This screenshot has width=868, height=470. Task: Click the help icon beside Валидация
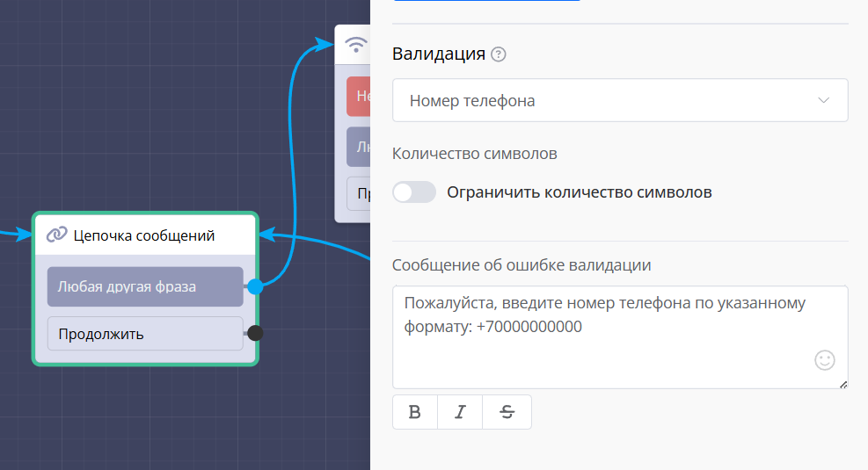499,54
